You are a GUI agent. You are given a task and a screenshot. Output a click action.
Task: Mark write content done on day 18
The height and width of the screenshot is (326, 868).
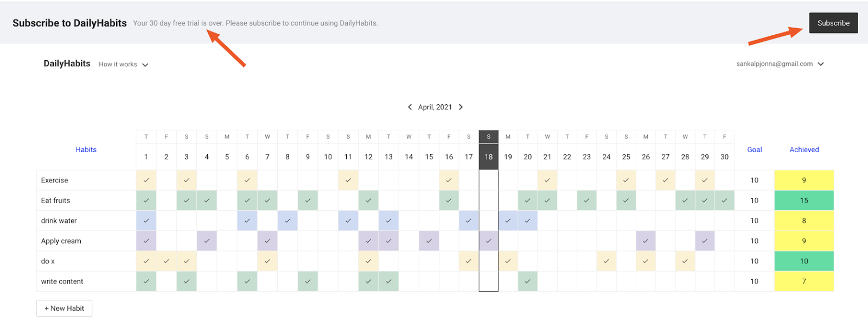[x=488, y=281]
